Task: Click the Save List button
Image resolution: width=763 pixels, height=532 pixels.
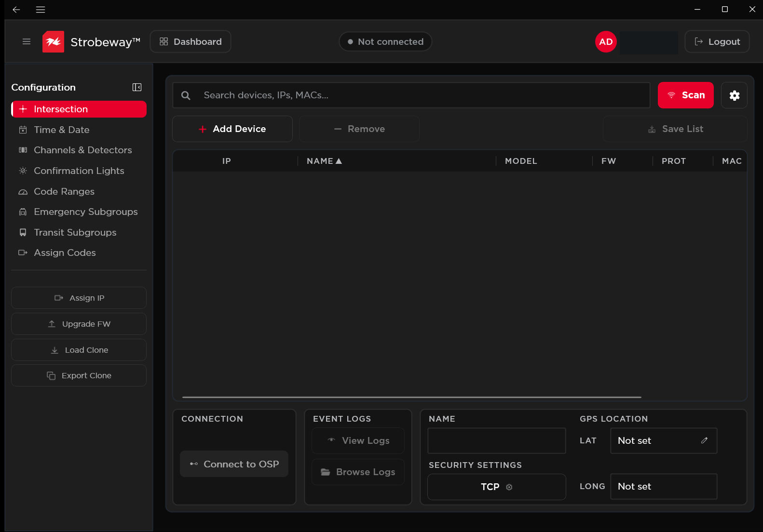Action: pyautogui.click(x=675, y=129)
